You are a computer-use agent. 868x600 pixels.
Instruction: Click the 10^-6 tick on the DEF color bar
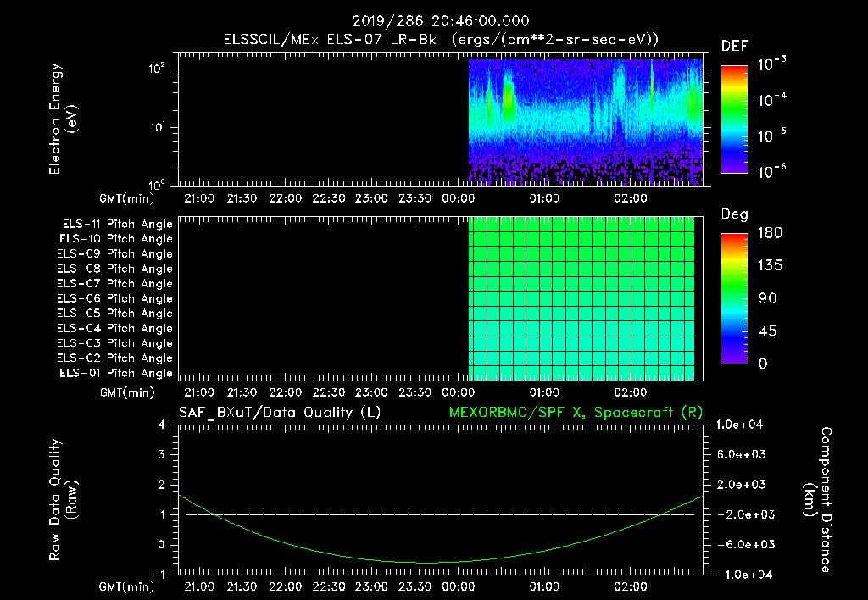tap(771, 171)
